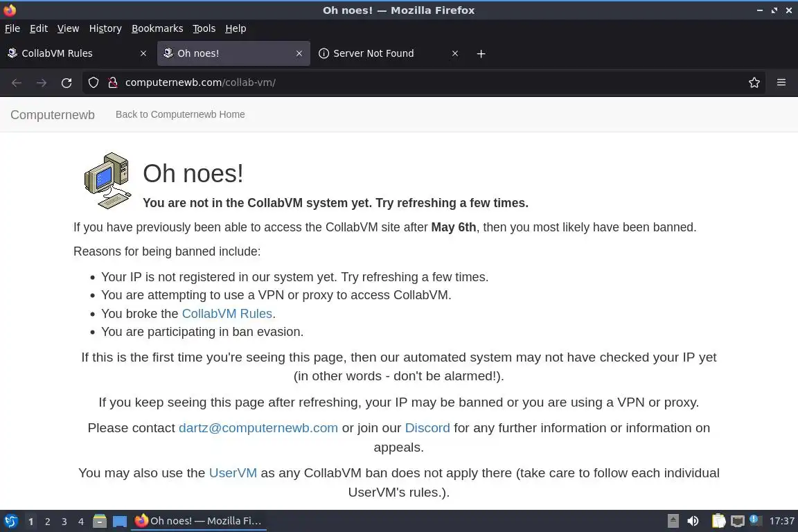Open the Bookmarks menu

tap(157, 28)
